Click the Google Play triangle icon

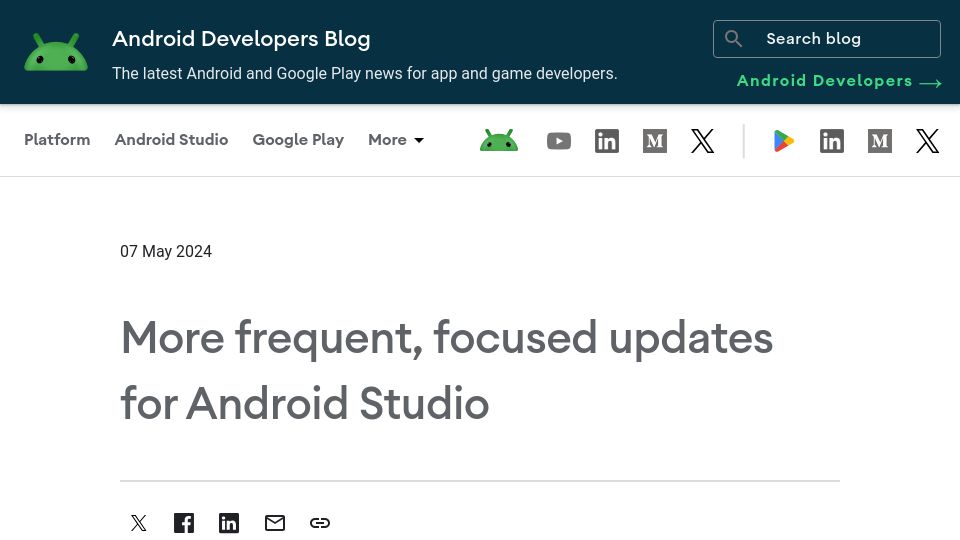click(784, 141)
